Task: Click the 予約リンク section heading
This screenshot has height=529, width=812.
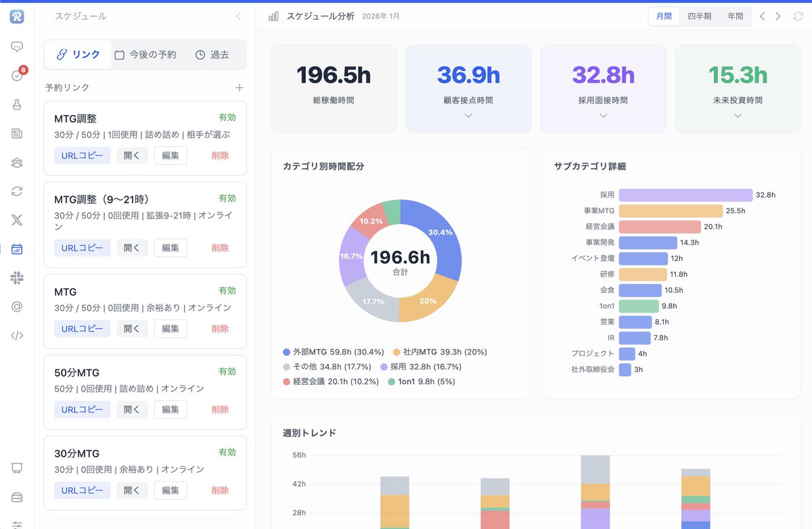Action: 67,87
